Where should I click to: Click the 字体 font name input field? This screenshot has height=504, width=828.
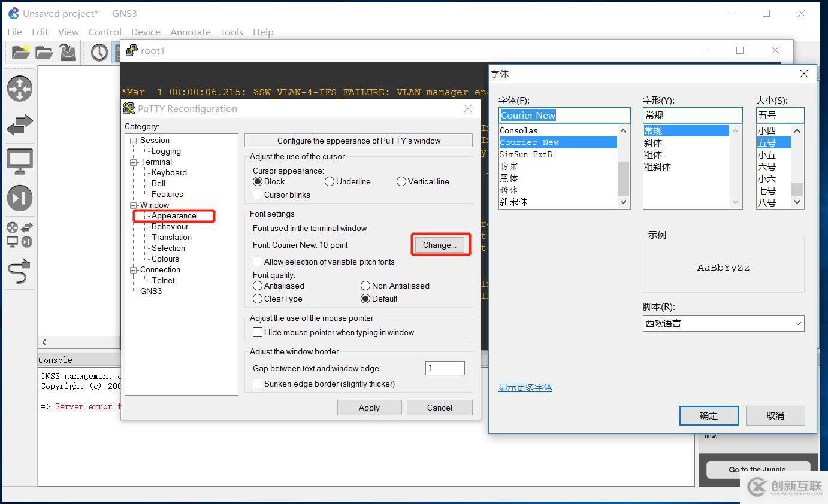[564, 115]
